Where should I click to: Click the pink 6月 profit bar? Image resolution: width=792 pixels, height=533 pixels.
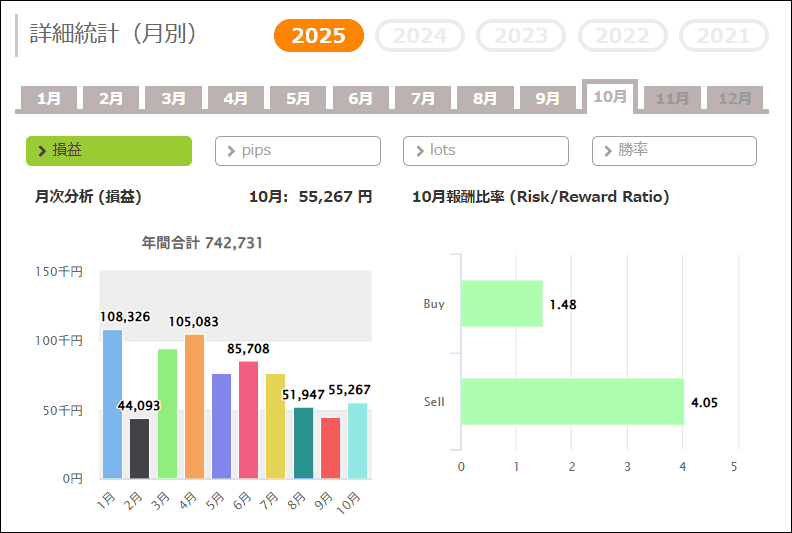(x=248, y=420)
